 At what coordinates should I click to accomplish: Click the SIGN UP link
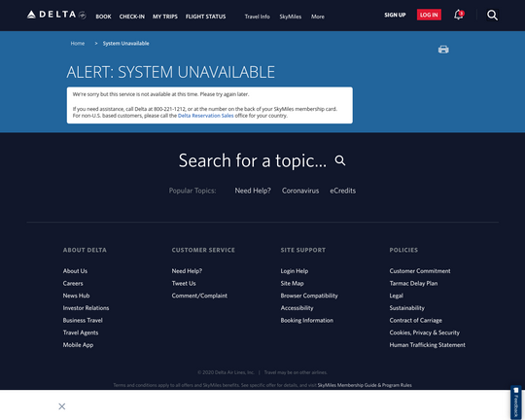(395, 15)
